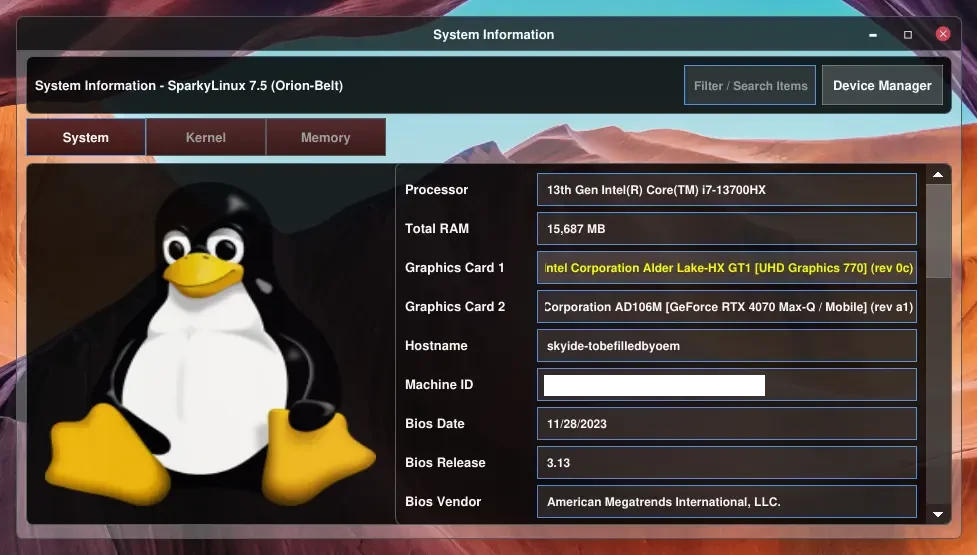The image size is (977, 555).
Task: Click the vertical scrollbar thumb
Action: (x=938, y=230)
